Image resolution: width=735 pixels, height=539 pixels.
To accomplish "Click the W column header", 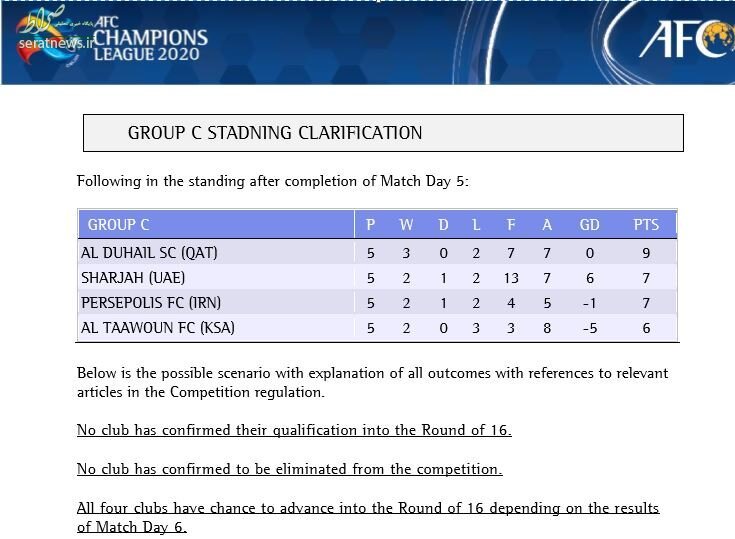I will coord(406,225).
